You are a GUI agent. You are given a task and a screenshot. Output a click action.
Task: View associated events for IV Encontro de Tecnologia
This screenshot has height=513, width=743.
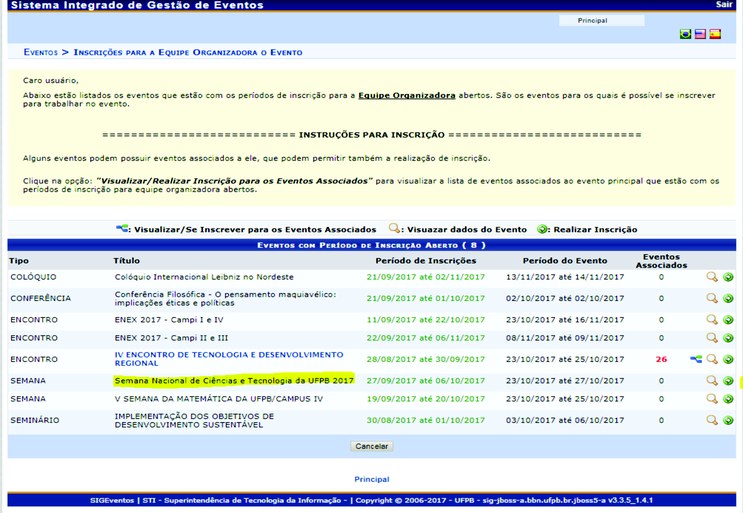[696, 359]
